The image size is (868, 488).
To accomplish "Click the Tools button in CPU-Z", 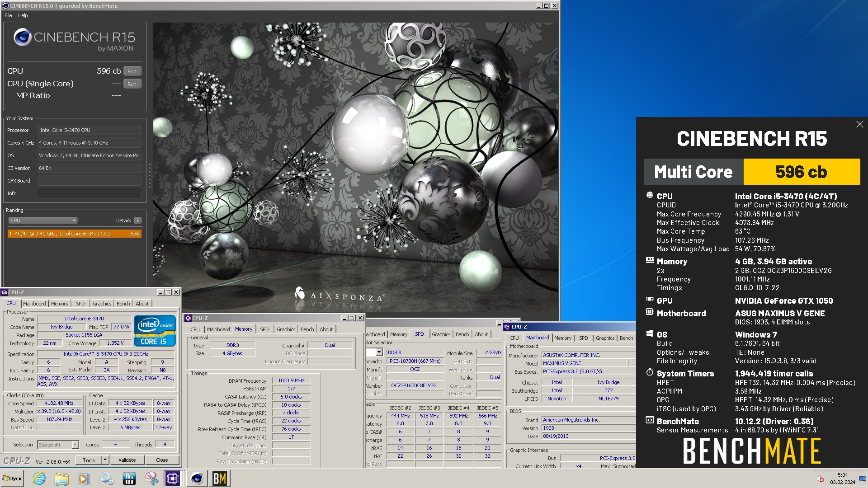I will pyautogui.click(x=89, y=460).
